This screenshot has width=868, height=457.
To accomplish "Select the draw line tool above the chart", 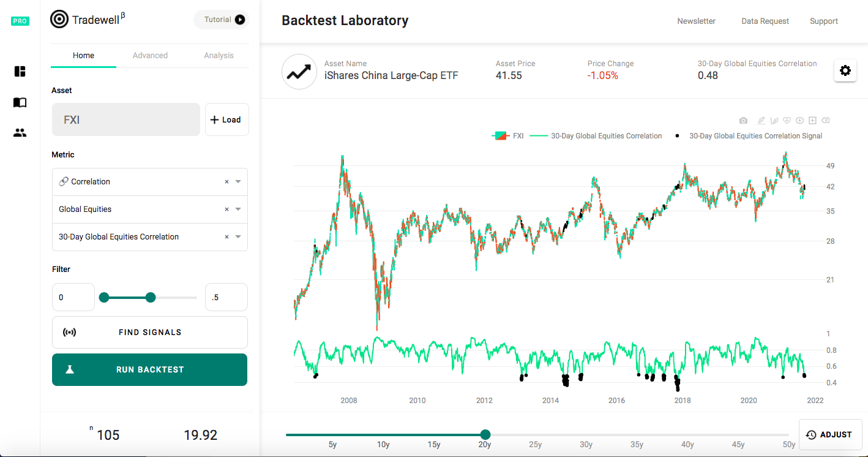I will coord(761,120).
